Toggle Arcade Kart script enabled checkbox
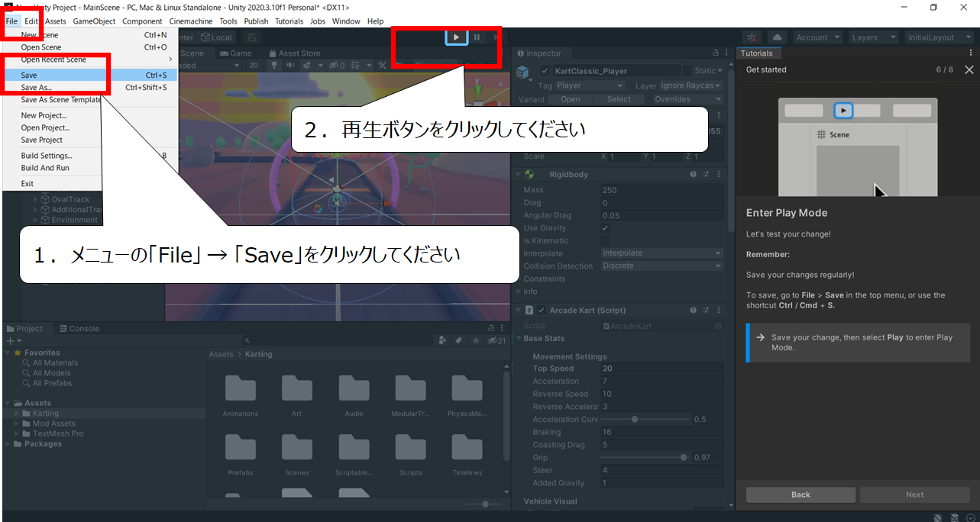980x522 pixels. pos(542,311)
